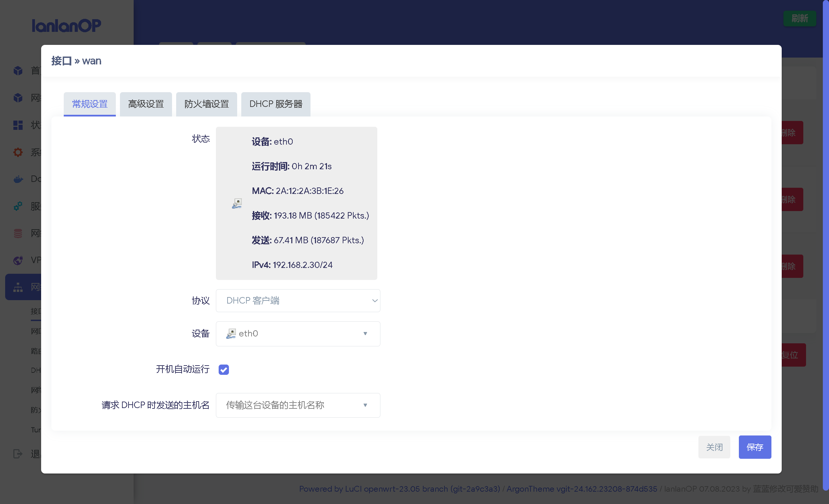The image size is (829, 504).
Task: Click the page vertical scrollbar
Action: pyautogui.click(x=826, y=245)
